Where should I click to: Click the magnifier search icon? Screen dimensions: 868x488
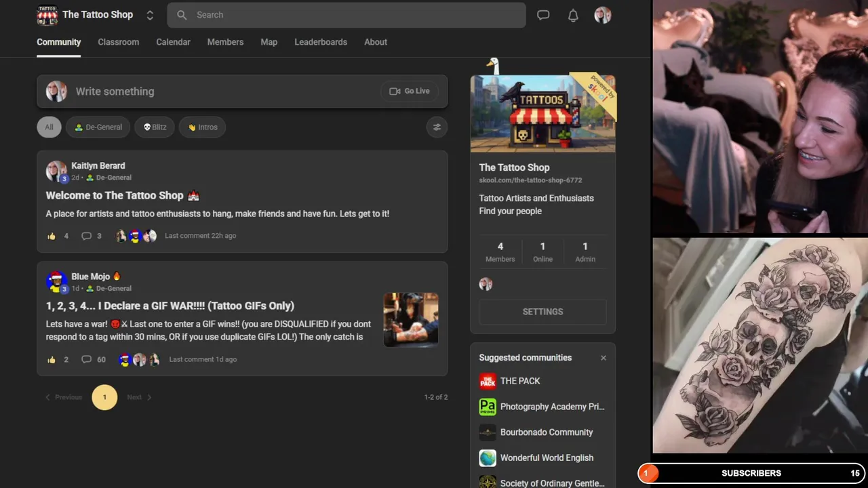(182, 15)
